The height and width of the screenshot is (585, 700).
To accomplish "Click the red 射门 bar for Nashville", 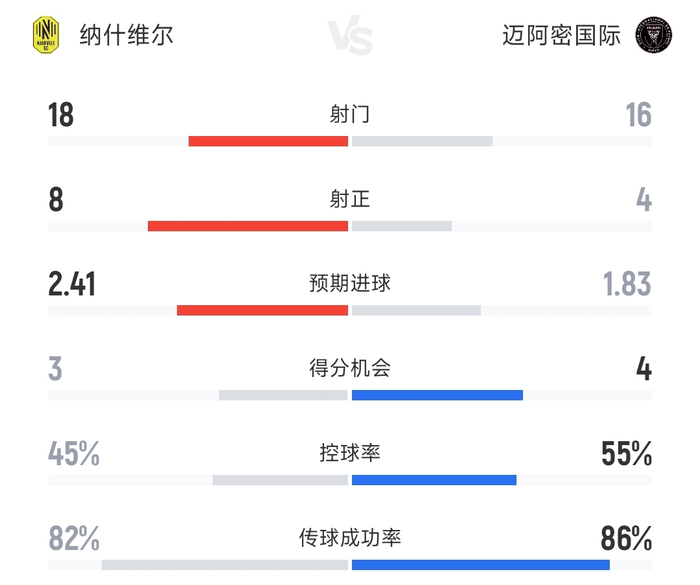I will (268, 141).
